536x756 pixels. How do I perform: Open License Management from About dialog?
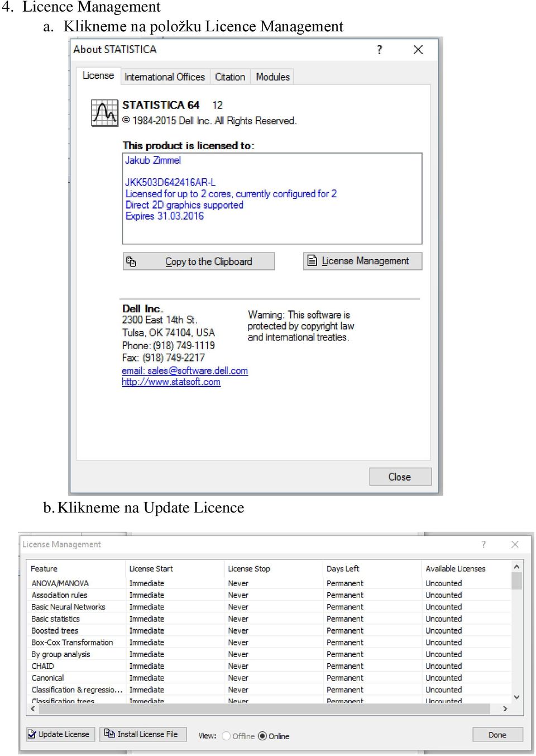362,261
